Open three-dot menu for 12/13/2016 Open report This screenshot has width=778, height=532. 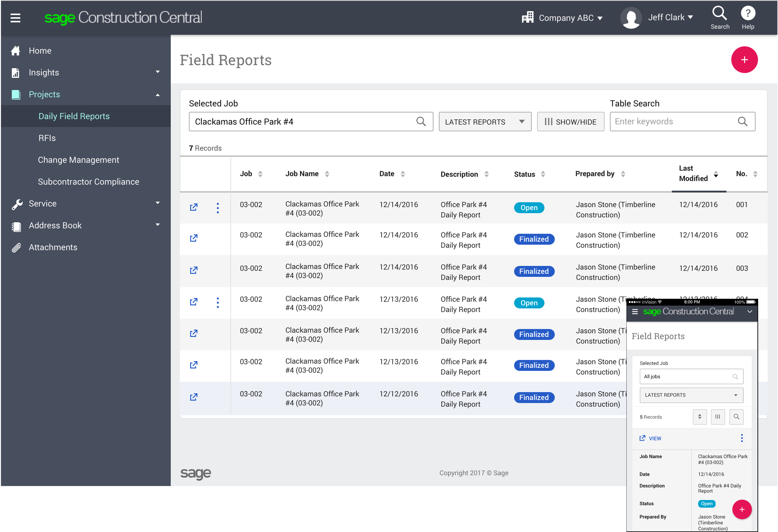tap(218, 303)
